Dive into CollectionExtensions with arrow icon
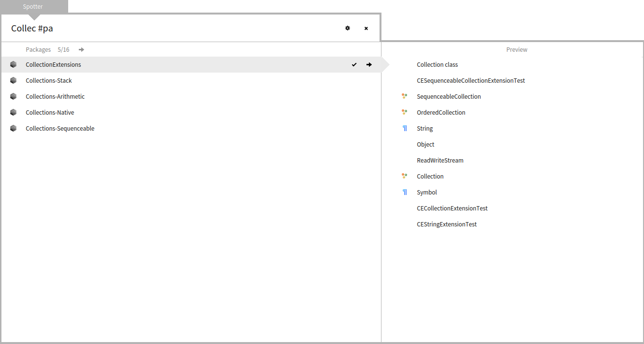This screenshot has height=344, width=644. tap(369, 64)
